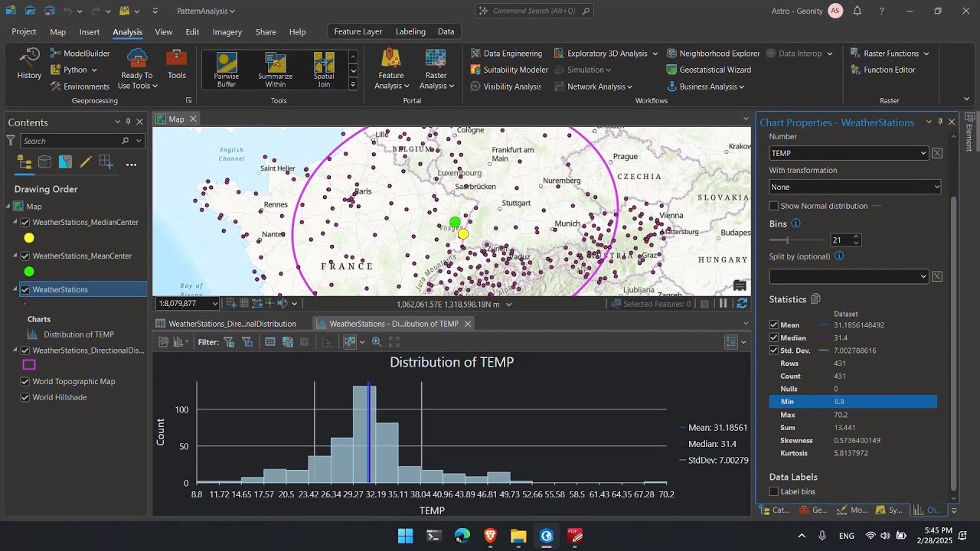Open the Feature Layer contextual tab
The image size is (980, 551).
tap(358, 31)
